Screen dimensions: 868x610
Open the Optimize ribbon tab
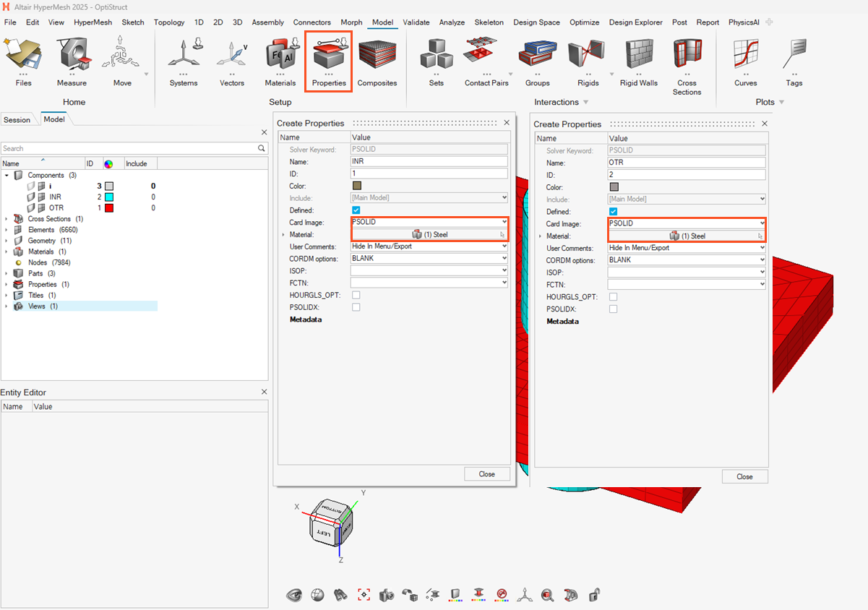pyautogui.click(x=584, y=22)
